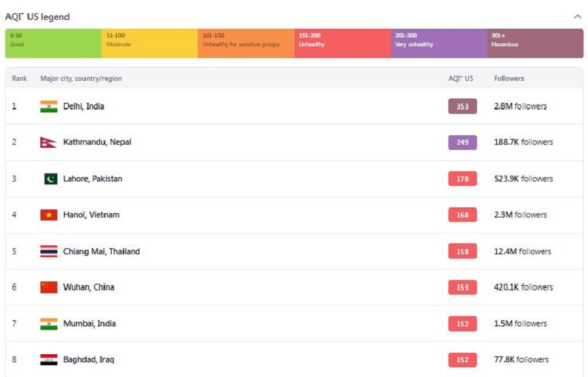Select the green Good 0-50 legend swatch
This screenshot has height=377, width=588.
[53, 43]
